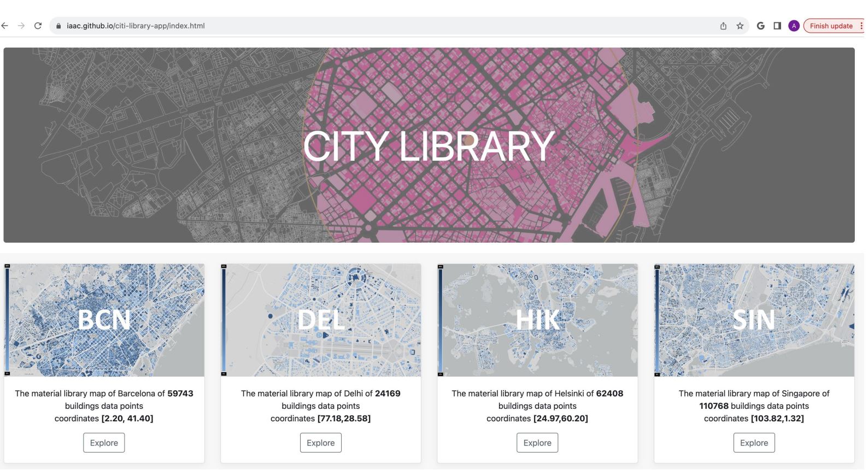Click the share page icon
The height and width of the screenshot is (470, 868).
(x=723, y=26)
